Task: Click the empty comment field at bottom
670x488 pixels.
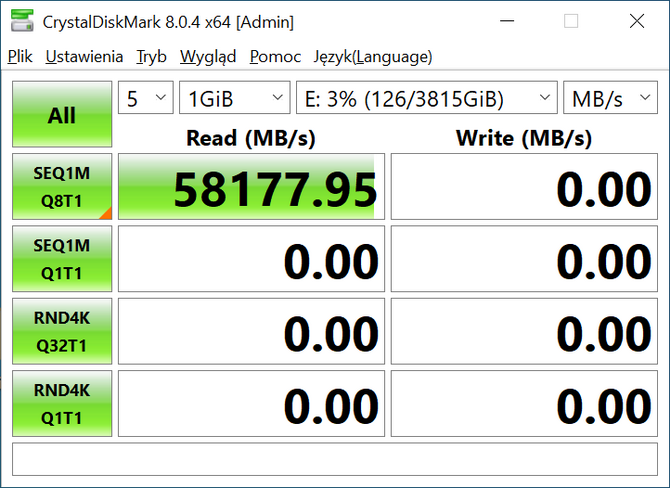Action: tap(335, 459)
